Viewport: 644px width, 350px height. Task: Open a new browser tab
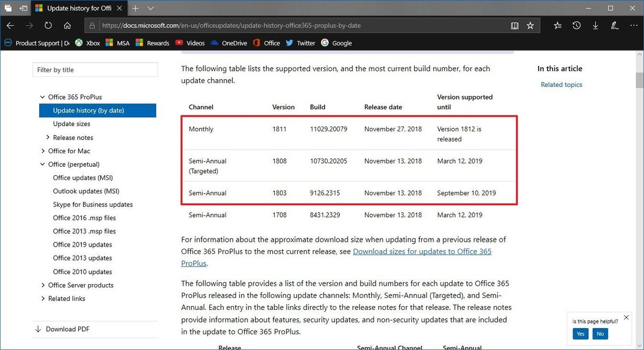(136, 8)
